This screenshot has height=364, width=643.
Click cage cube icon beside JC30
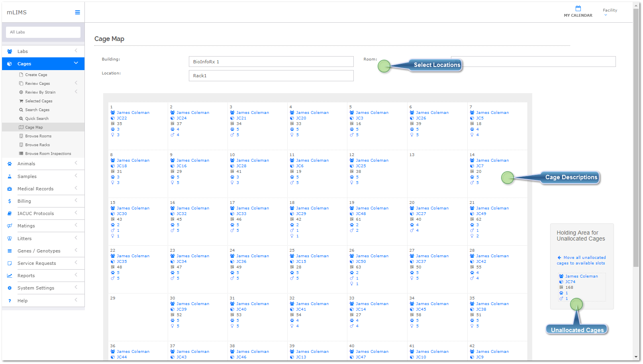point(113,214)
